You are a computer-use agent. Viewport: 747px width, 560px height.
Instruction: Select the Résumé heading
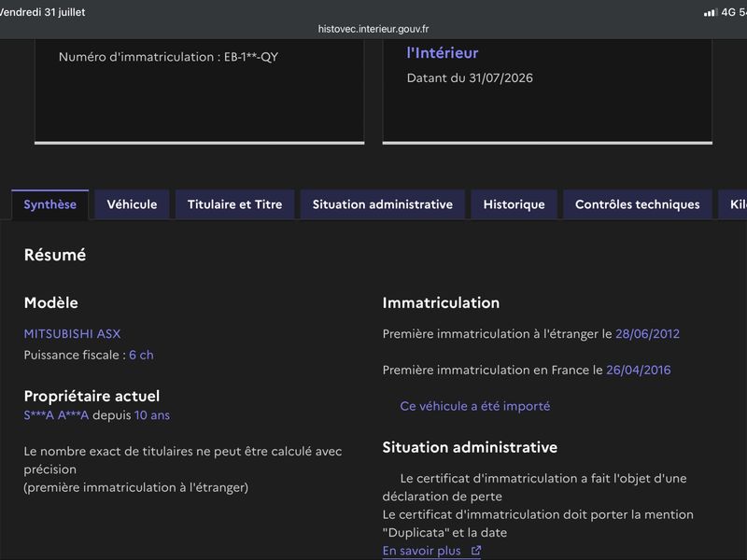pos(55,255)
